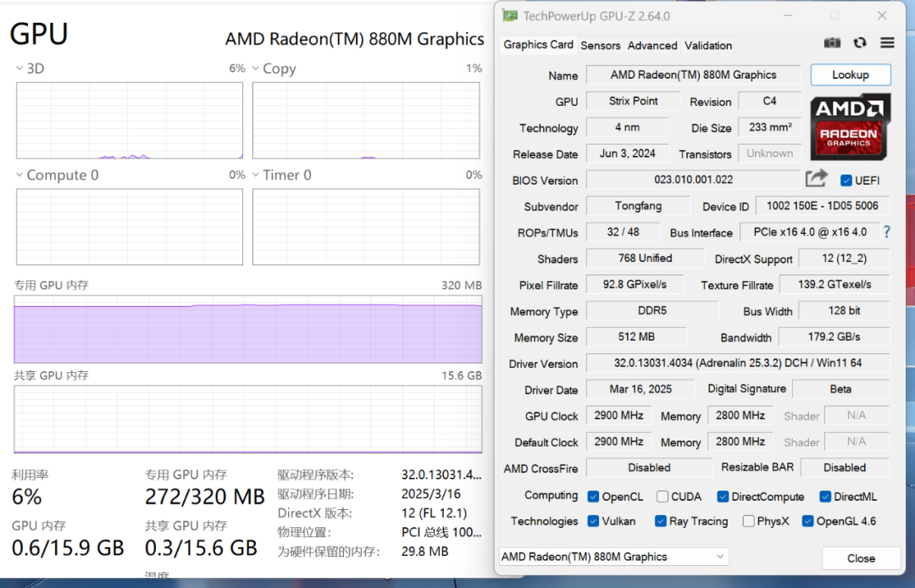Toggle the Vulkan checkbox
This screenshot has width=915, height=588.
click(x=593, y=521)
